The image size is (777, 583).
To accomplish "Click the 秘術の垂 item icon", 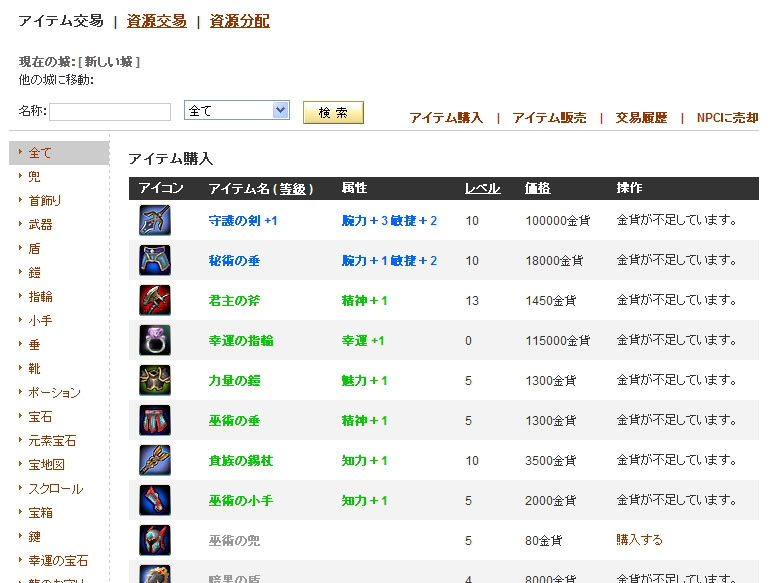I will point(154,260).
